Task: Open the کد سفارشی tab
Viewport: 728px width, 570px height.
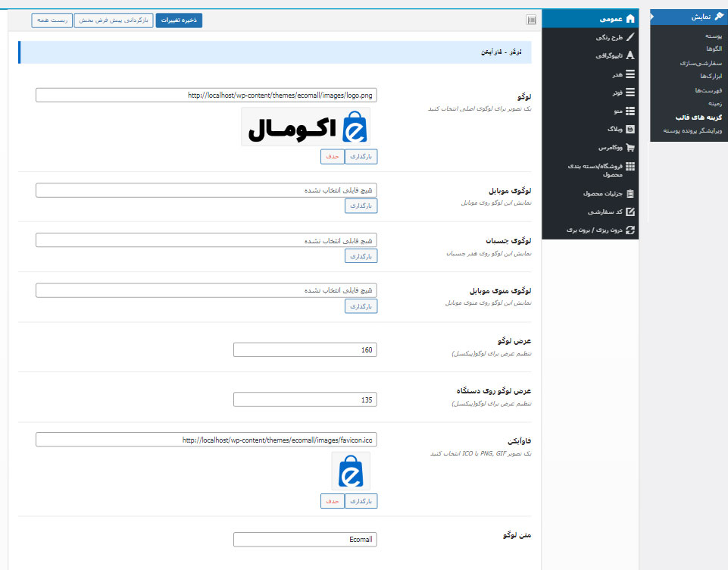Action: coord(590,211)
